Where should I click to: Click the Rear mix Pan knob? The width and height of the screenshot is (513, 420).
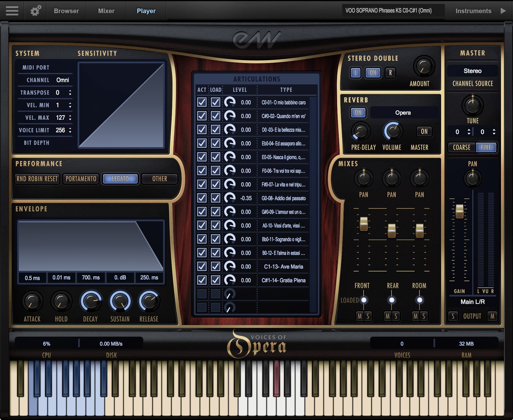pos(392,178)
